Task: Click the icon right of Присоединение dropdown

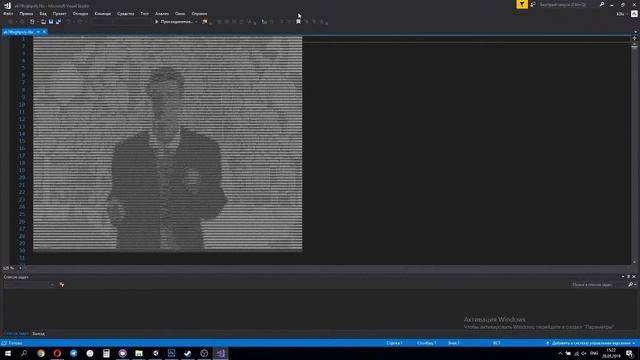Action: pos(205,22)
